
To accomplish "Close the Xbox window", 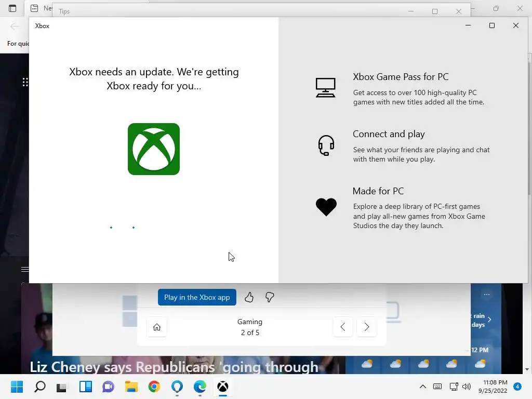I will click(x=516, y=25).
